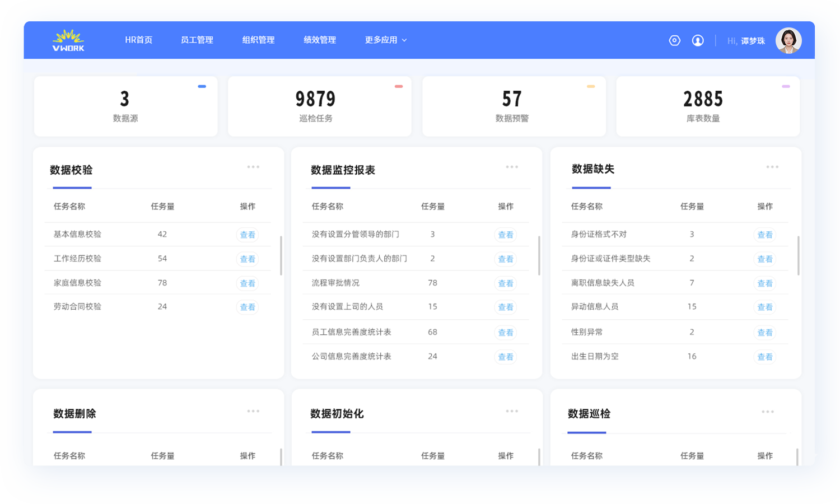The height and width of the screenshot is (504, 840).
Task: Open the user account icon in header
Action: (698, 40)
